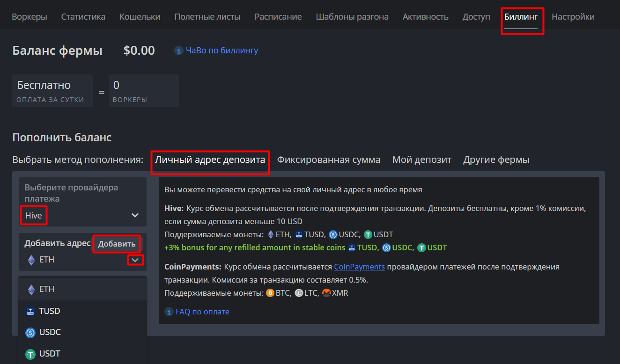The height and width of the screenshot is (364, 620).
Task: Click USDT icon in supported coins line
Action: tap(368, 234)
